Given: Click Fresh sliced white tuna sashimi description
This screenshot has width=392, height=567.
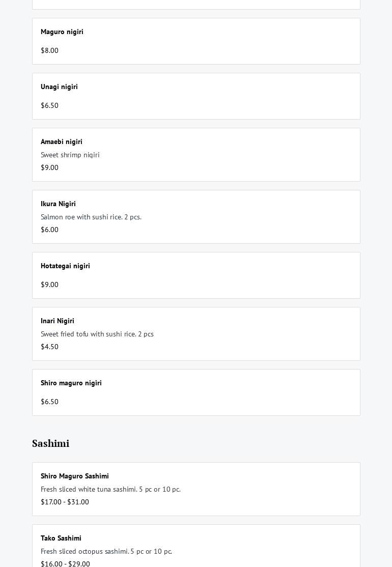Looking at the screenshot, I should pyautogui.click(x=110, y=489).
